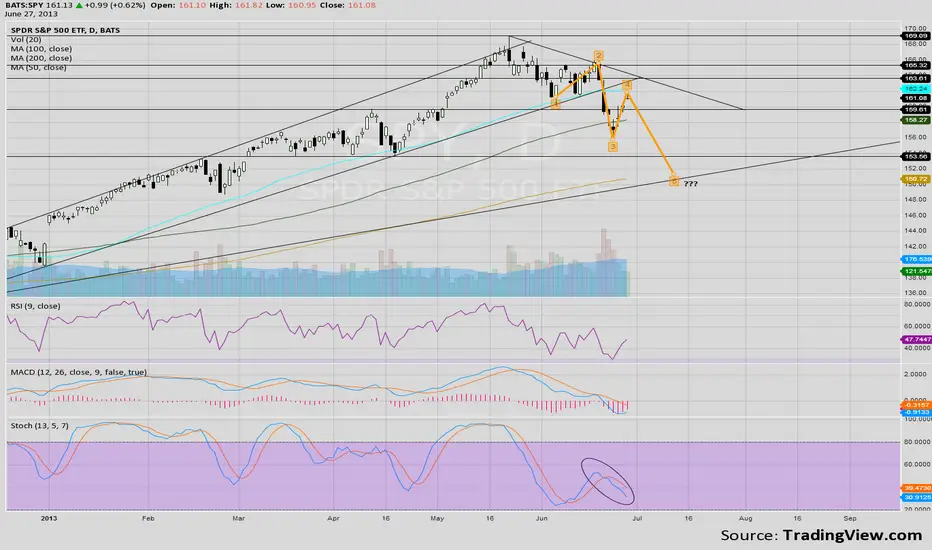Click the blue 176.539 volume label
Image resolution: width=932 pixels, height=550 pixels.
click(x=917, y=259)
